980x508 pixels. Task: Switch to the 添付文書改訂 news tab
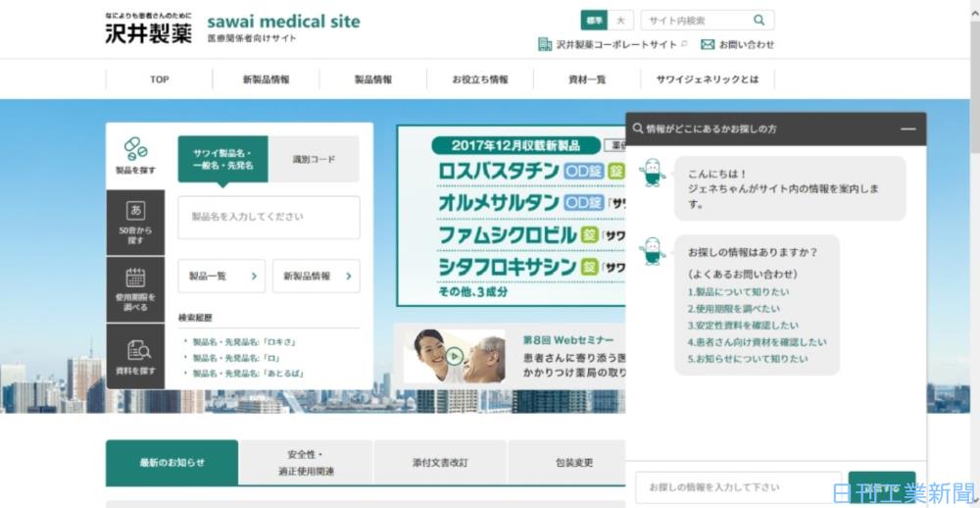click(440, 463)
